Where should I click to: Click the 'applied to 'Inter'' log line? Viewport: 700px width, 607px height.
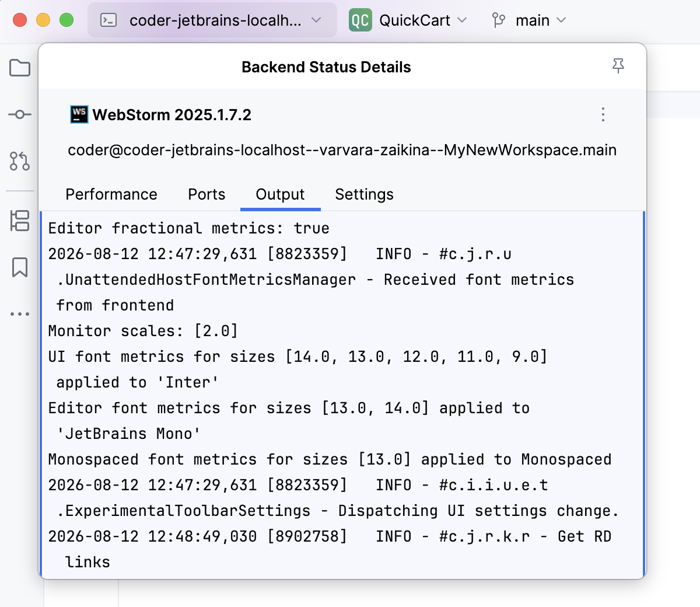coord(137,382)
